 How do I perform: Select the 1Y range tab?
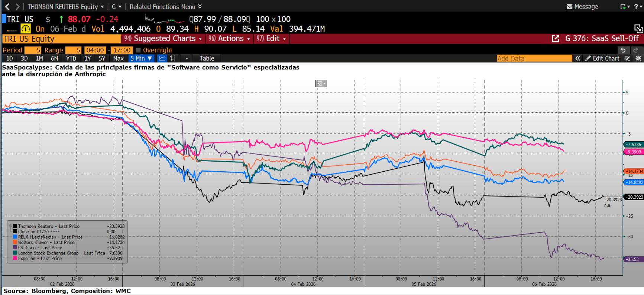pos(87,58)
